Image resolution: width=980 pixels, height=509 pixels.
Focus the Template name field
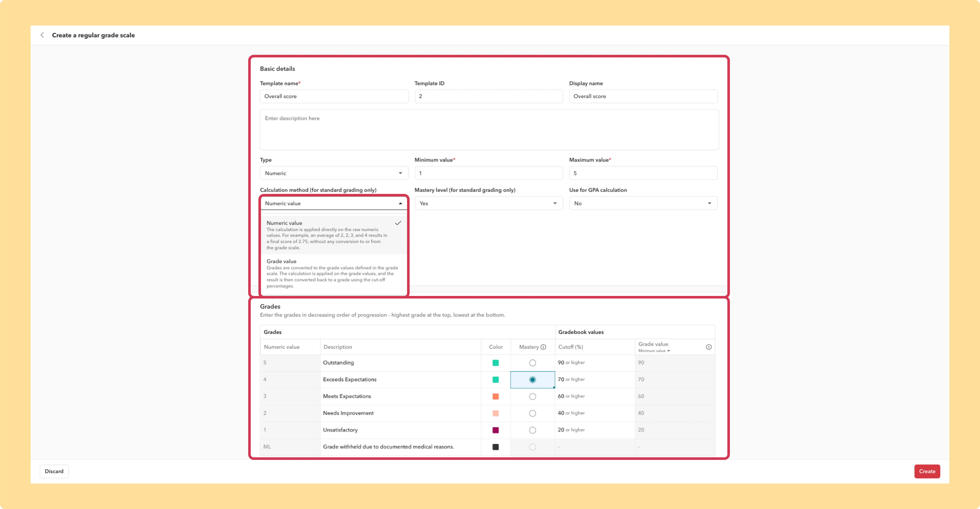[x=334, y=96]
